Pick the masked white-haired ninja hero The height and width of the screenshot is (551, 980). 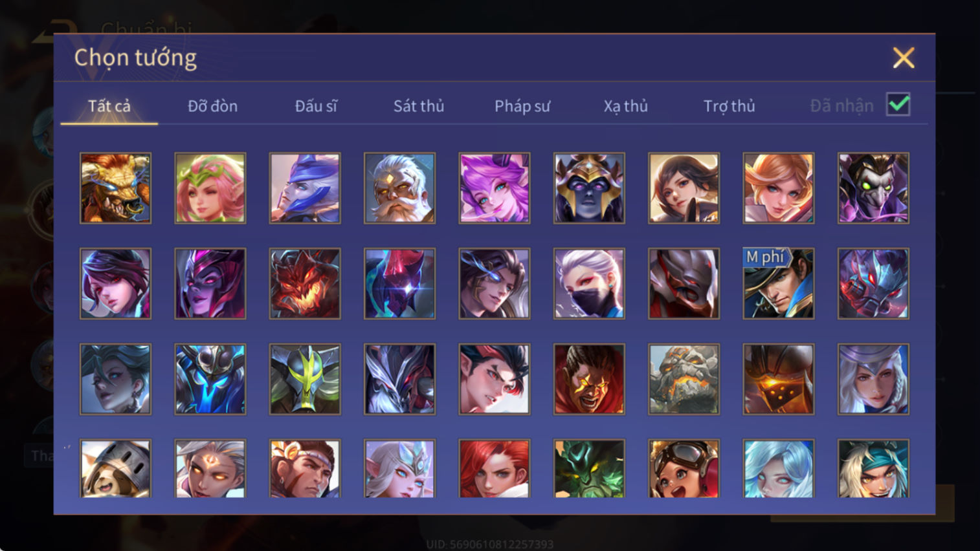(589, 283)
